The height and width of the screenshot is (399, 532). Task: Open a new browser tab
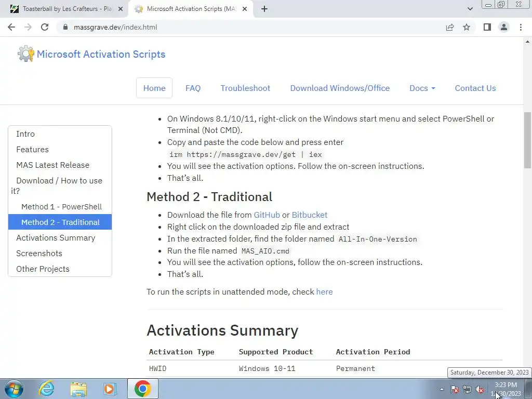264,9
